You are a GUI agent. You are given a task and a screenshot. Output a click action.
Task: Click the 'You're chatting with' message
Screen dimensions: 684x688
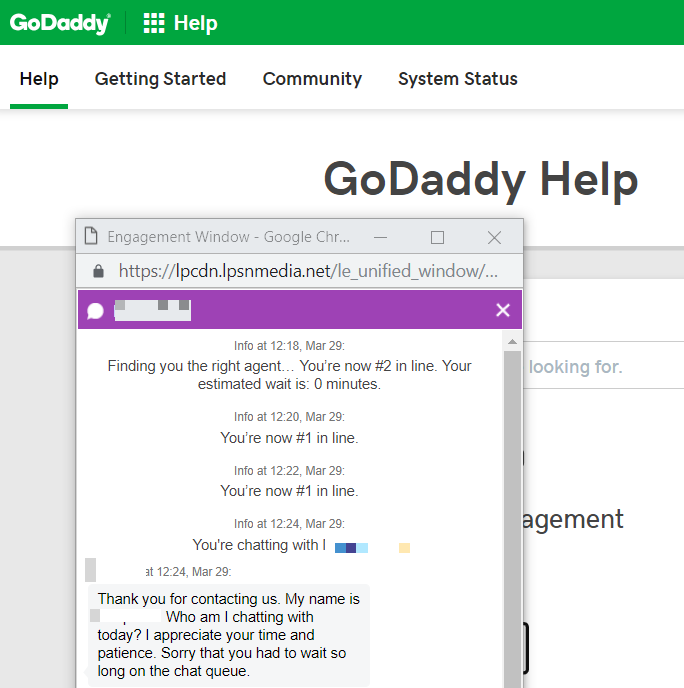pyautogui.click(x=259, y=545)
